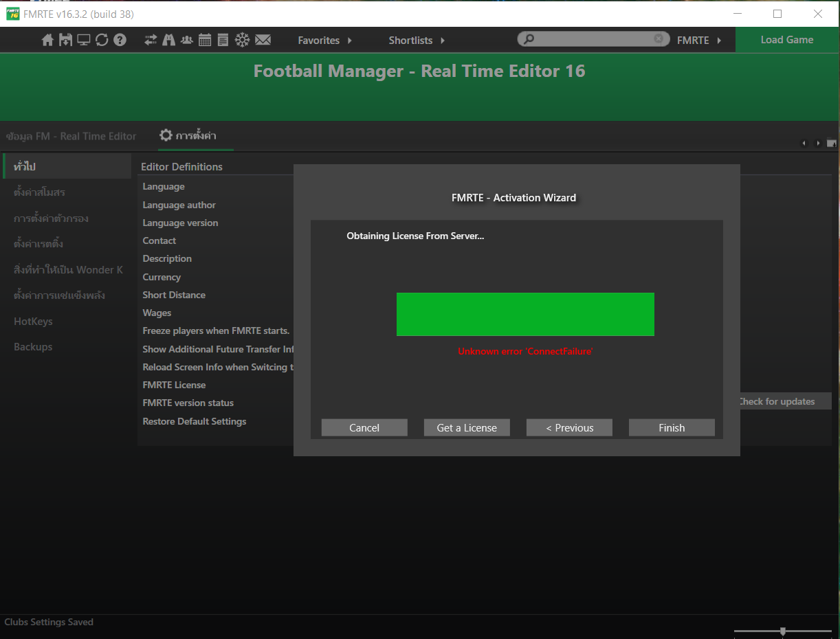Click the Description setting label
This screenshot has height=639, width=840.
tap(167, 258)
